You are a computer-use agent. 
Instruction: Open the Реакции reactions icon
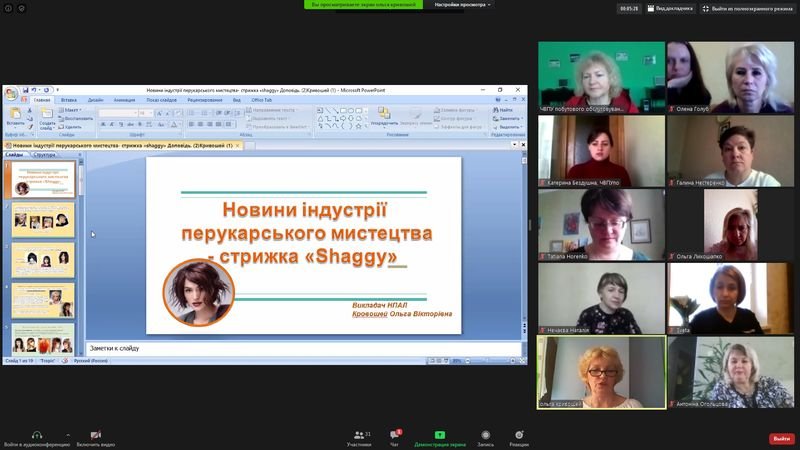coord(518,435)
